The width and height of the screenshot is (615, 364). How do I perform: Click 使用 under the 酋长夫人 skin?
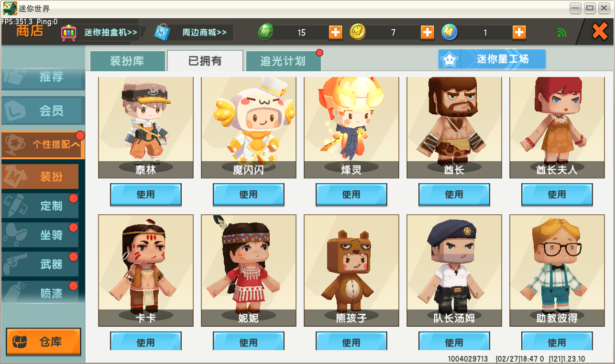557,195
